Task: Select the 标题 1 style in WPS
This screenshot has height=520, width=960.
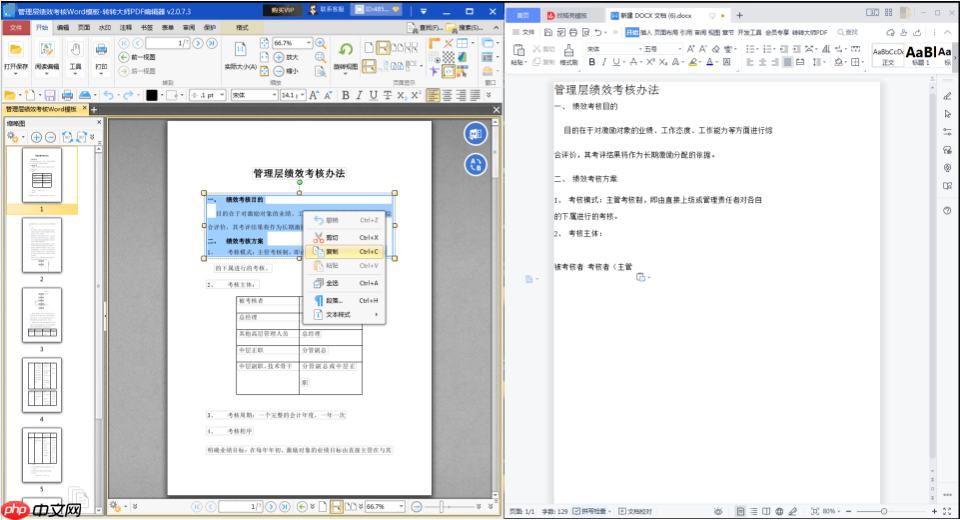Action: (x=921, y=55)
